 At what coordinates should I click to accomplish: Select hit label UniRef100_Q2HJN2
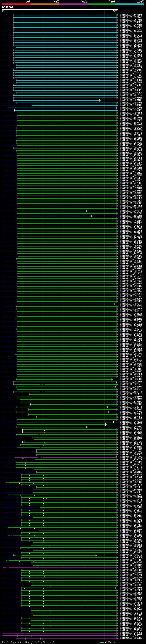(131, 449)
